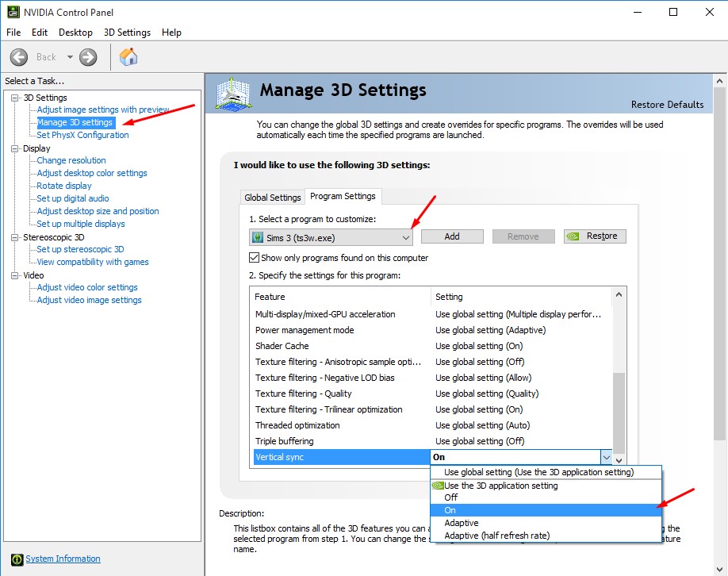Select Set PhysX Configuration
The height and width of the screenshot is (576, 728).
click(x=82, y=135)
